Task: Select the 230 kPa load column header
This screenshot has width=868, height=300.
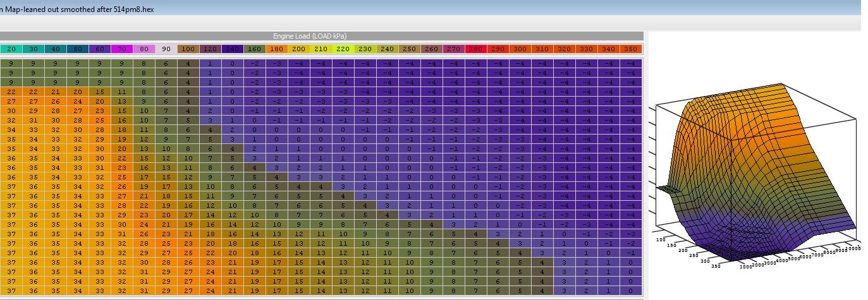Action: [365, 49]
